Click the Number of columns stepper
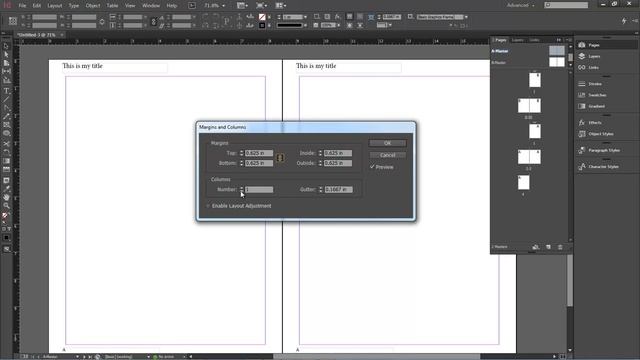640x360 pixels. click(242, 189)
